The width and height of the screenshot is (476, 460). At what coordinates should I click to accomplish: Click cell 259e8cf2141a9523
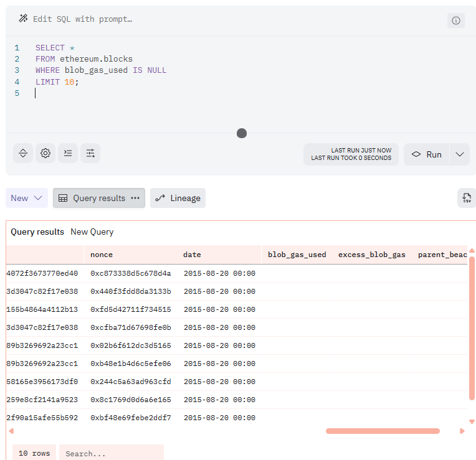coord(42,400)
